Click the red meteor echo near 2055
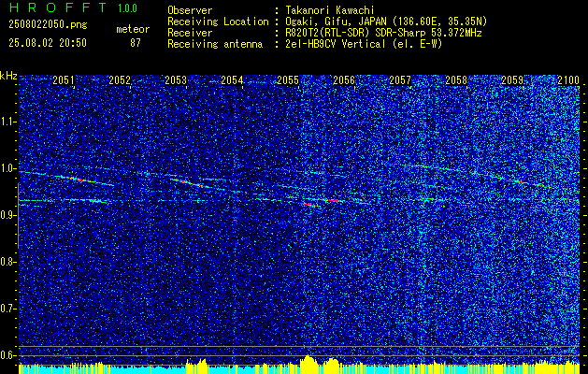Screen dimensions: 588x374 (x=309, y=204)
